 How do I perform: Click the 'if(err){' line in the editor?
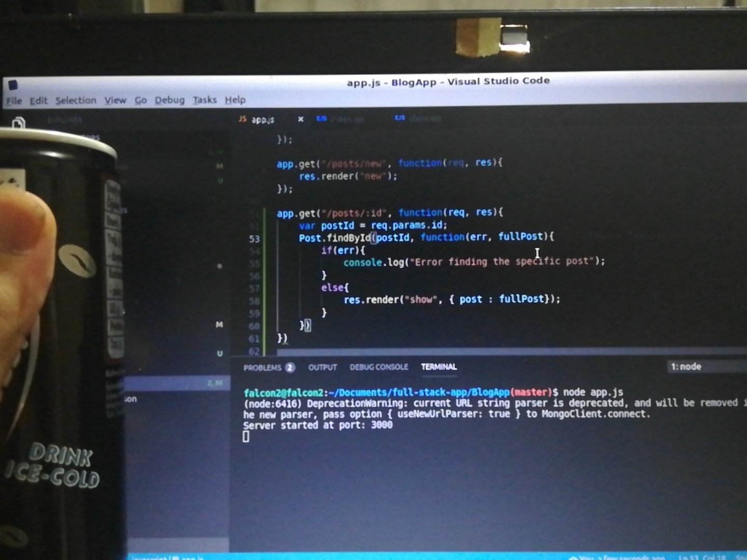pos(343,250)
